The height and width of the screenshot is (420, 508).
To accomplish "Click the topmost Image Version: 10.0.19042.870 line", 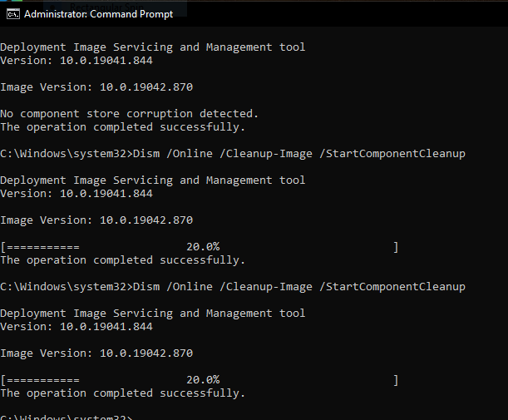I will click(x=96, y=87).
